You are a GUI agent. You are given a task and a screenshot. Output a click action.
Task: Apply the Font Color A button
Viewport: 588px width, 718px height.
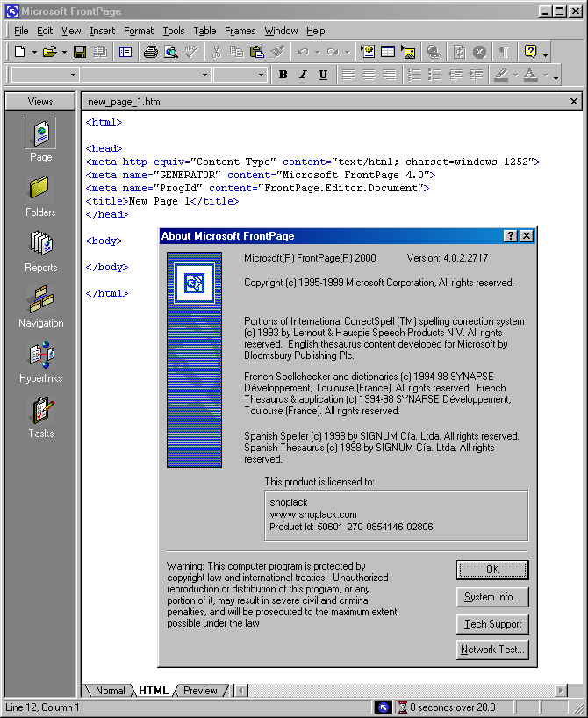click(x=531, y=75)
